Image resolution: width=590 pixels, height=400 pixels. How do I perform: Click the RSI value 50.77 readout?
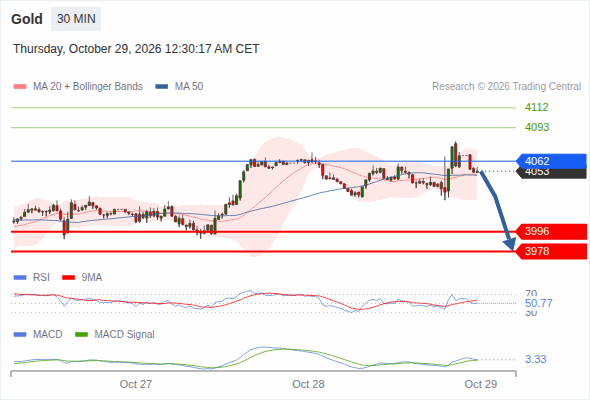pyautogui.click(x=538, y=303)
